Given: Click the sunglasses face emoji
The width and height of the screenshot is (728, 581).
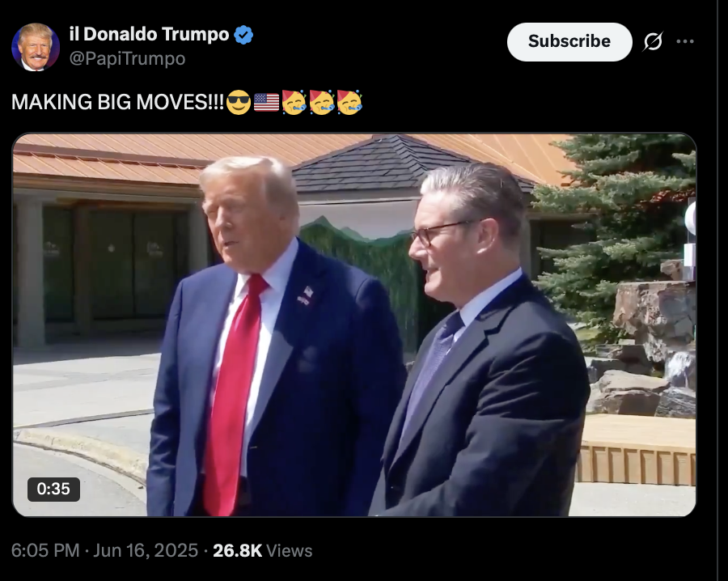Looking at the screenshot, I should click(239, 102).
